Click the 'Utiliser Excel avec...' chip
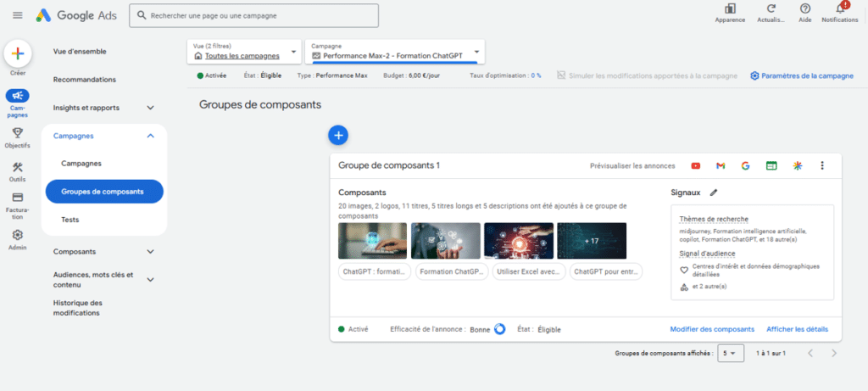Image resolution: width=868 pixels, height=391 pixels. pos(529,272)
